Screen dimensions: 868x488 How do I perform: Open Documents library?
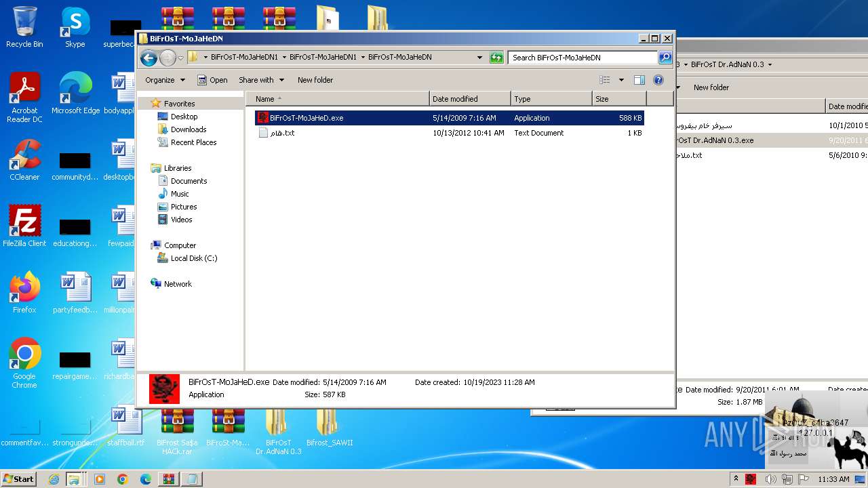[x=189, y=181]
